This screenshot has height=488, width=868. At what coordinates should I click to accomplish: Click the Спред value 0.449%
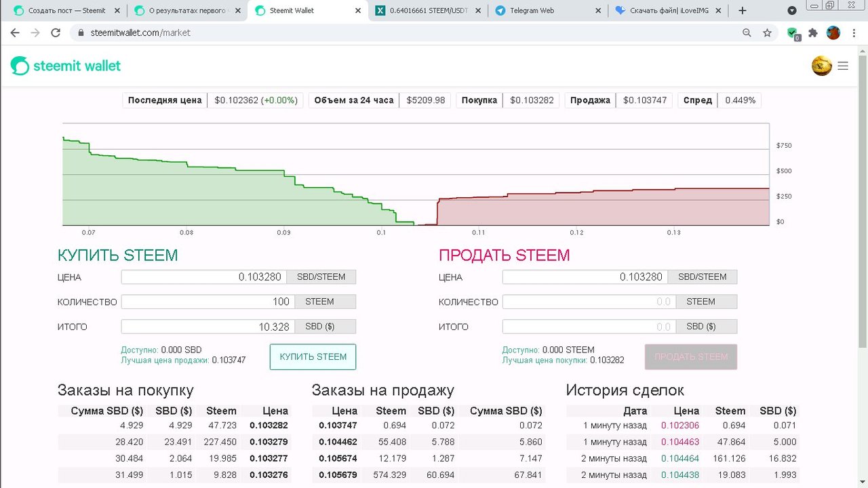tap(740, 100)
